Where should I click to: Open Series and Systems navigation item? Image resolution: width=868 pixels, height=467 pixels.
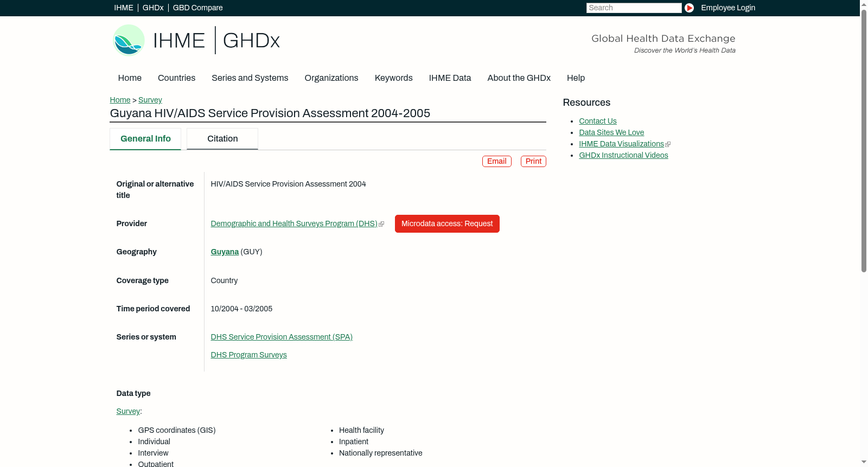pyautogui.click(x=250, y=78)
